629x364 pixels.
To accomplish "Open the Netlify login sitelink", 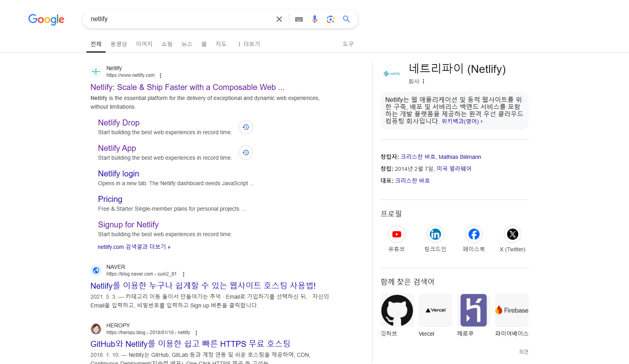I will click(119, 174).
